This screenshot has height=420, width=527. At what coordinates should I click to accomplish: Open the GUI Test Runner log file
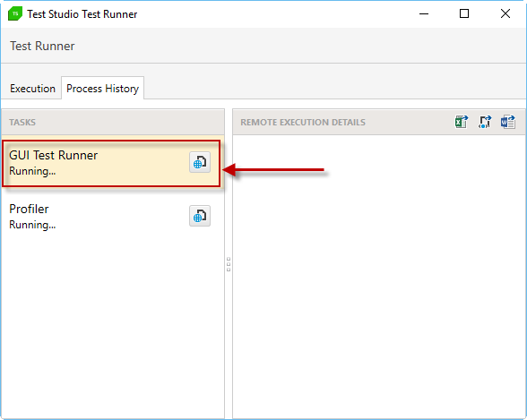click(x=200, y=162)
